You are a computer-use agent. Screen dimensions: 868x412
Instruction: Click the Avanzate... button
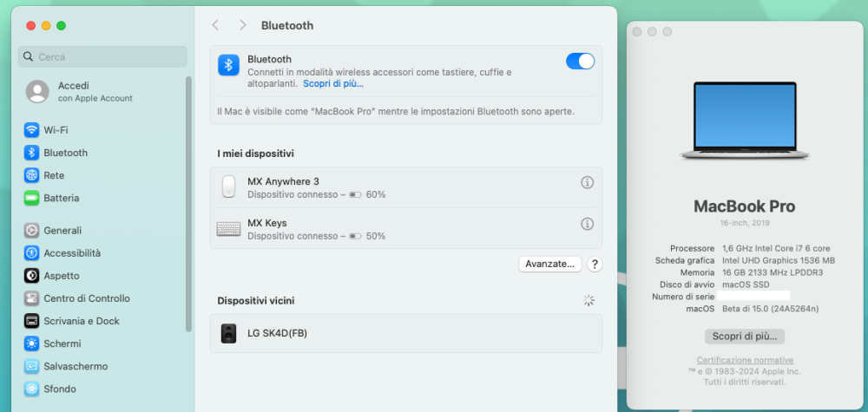click(550, 265)
